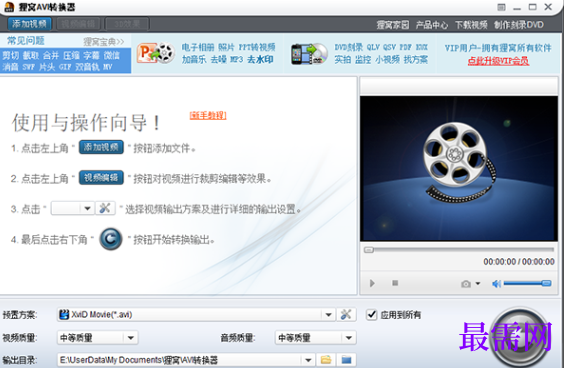Click the sample dropdown in wizard step 3
The height and width of the screenshot is (368, 571).
[72, 208]
